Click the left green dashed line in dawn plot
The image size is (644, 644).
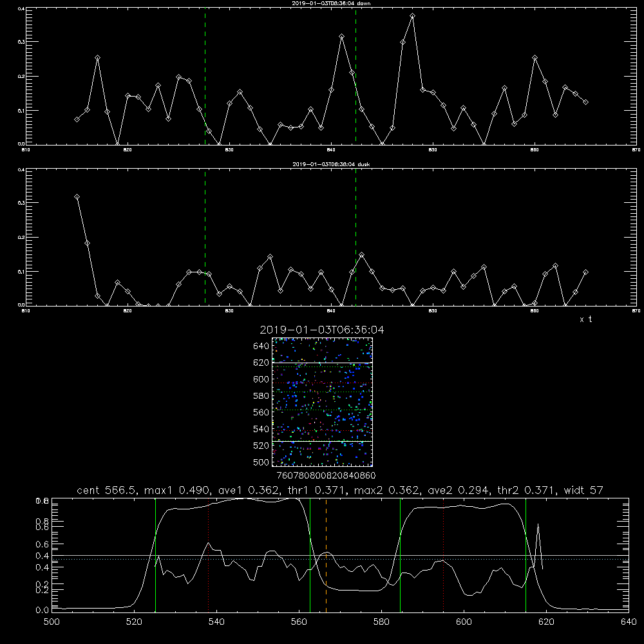click(205, 77)
